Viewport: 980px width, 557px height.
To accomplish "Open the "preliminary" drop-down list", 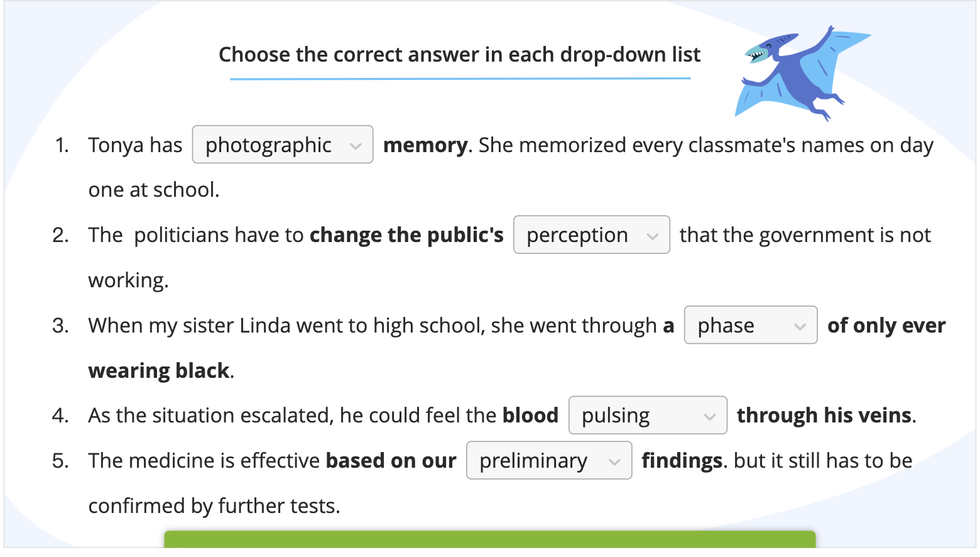I will [x=549, y=460].
